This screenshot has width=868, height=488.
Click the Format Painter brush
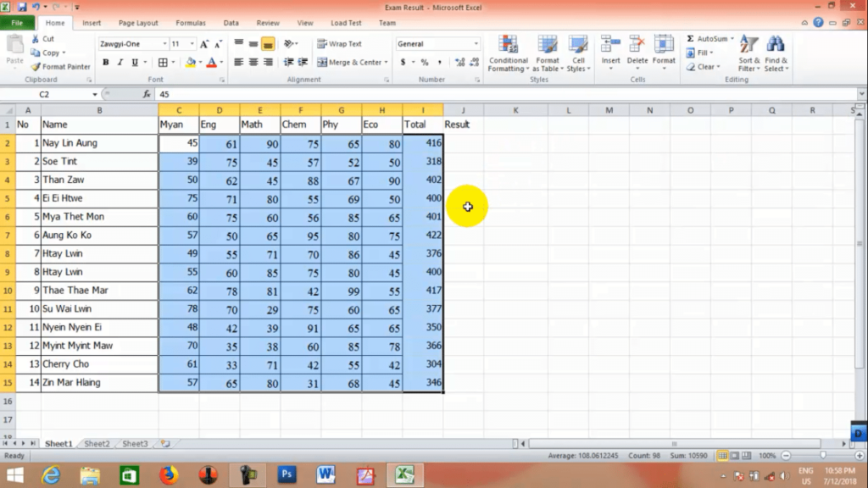pyautogui.click(x=36, y=66)
